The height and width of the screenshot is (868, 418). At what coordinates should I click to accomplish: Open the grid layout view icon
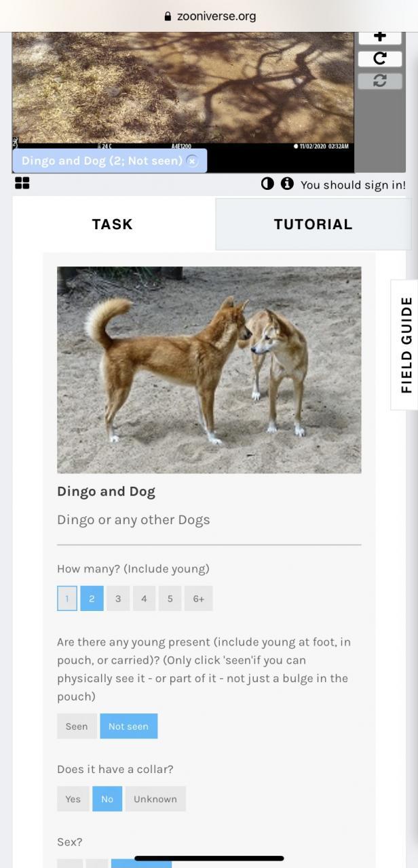(x=22, y=183)
